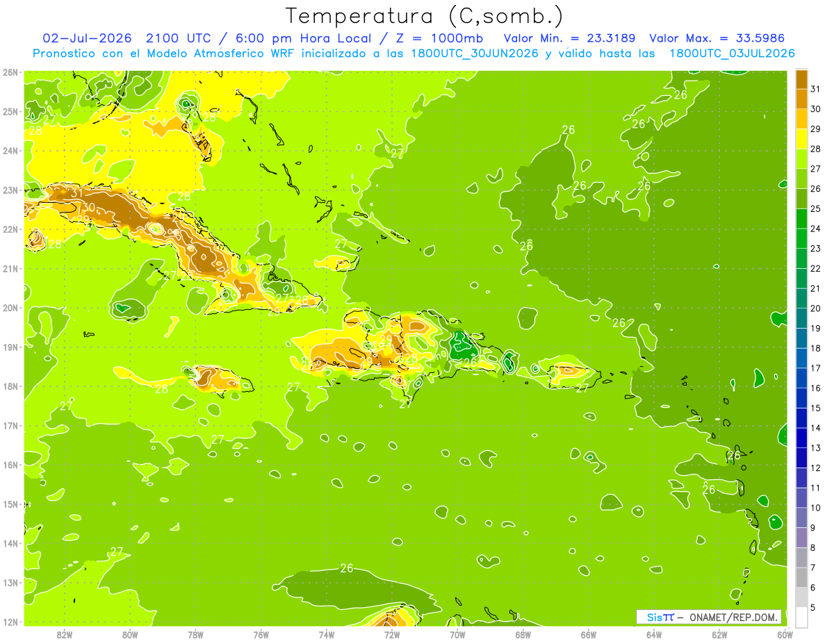
Task: Click the '21N' latitude axis label
Action: (10, 269)
